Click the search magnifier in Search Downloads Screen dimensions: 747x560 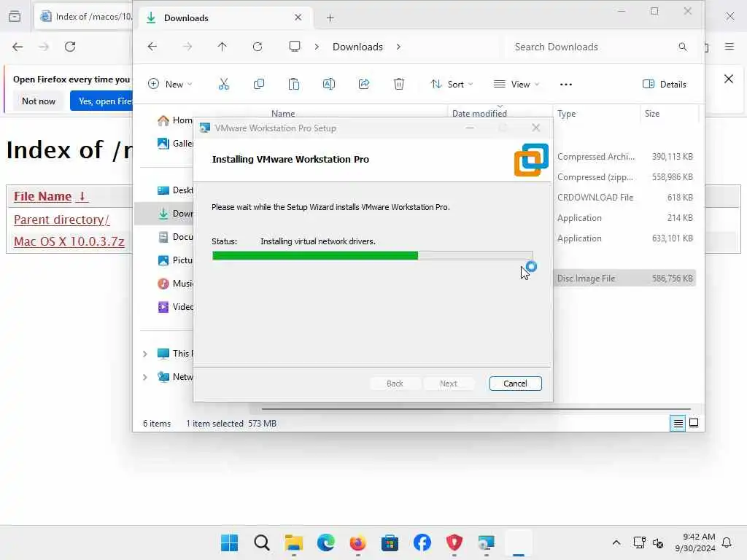point(683,47)
